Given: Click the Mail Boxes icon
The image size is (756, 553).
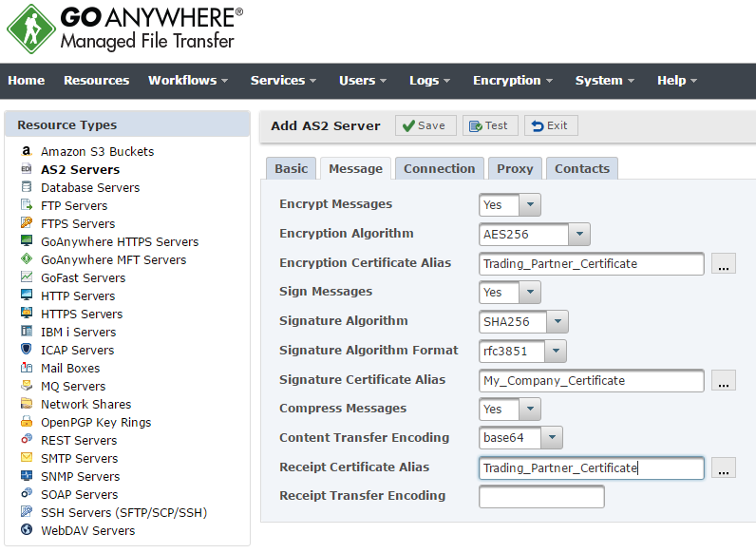Looking at the screenshot, I should [27, 368].
